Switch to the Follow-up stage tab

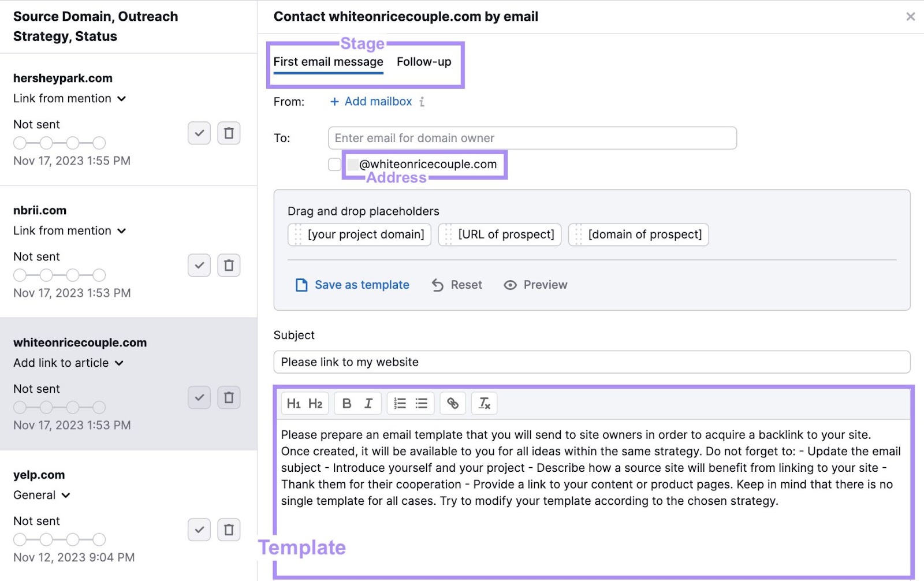tap(424, 62)
